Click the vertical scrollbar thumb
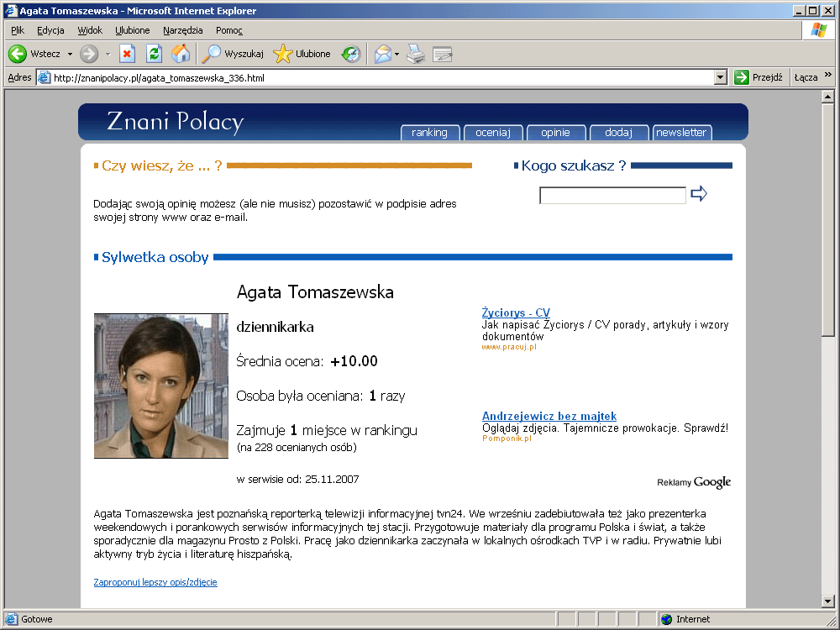This screenshot has height=630, width=840. [x=827, y=219]
